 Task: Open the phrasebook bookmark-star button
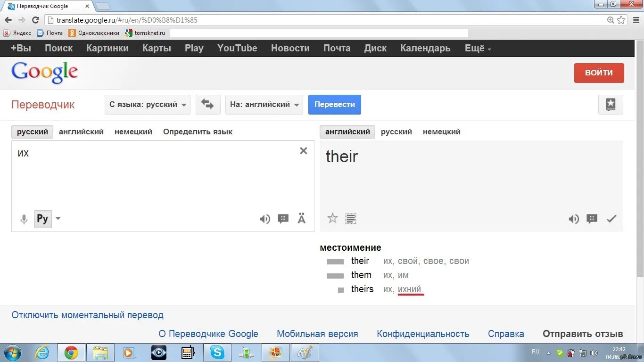click(611, 104)
